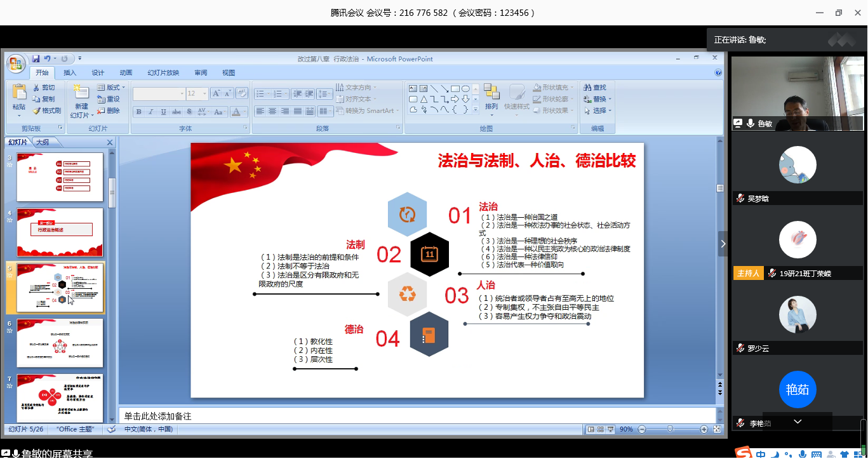Screen dimensions: 868x459
Task: Open the font size dropdown
Action: (204, 94)
